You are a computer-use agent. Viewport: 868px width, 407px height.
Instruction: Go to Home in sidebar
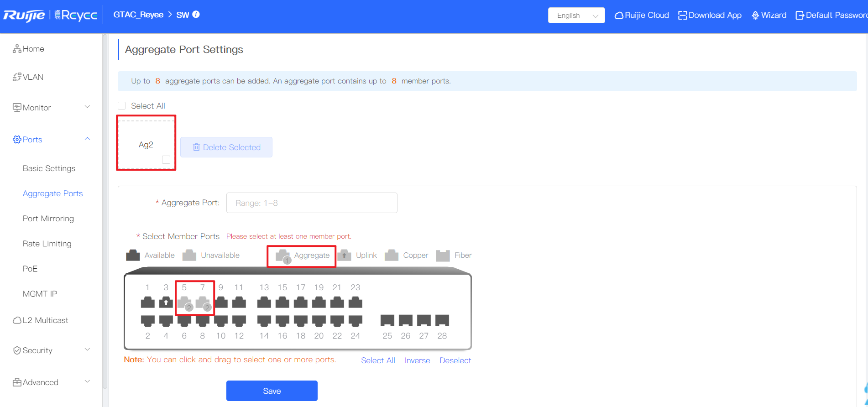click(28, 49)
